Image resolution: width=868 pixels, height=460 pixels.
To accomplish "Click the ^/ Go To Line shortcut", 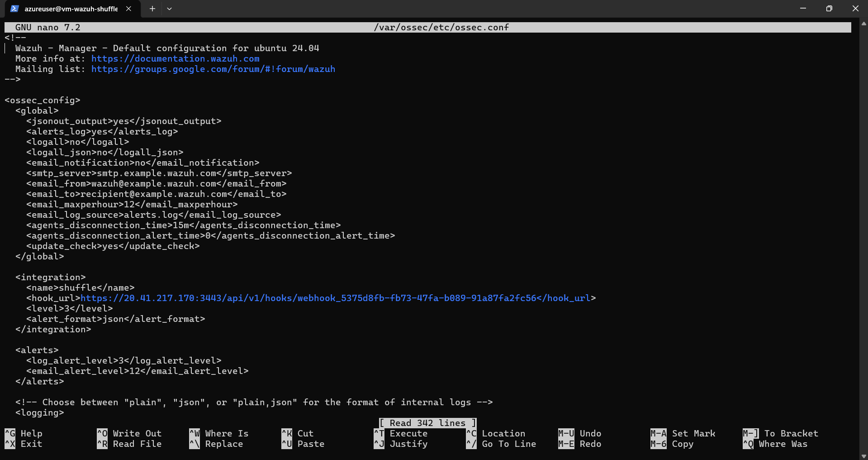I will 501,444.
